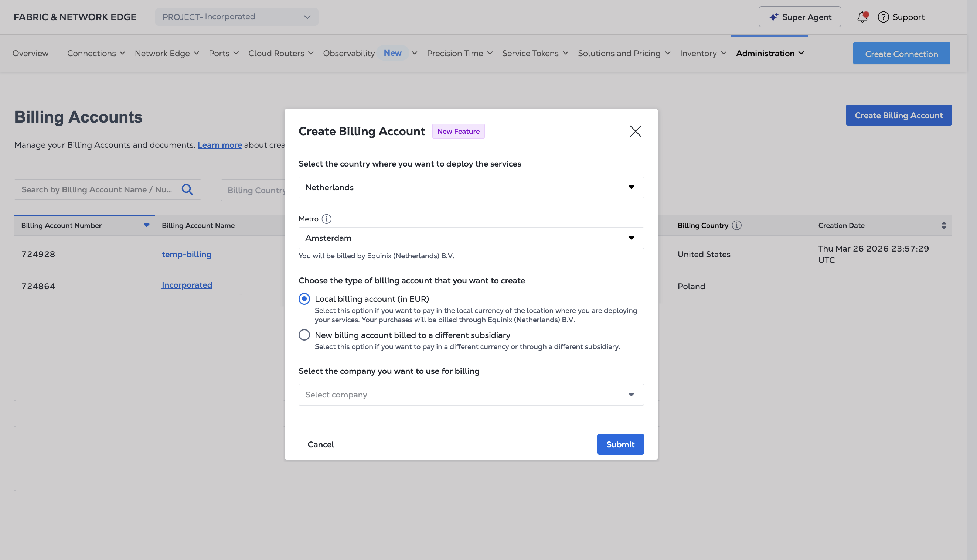Expand the Select company dropdown
Image resolution: width=977 pixels, height=560 pixels.
coord(471,395)
